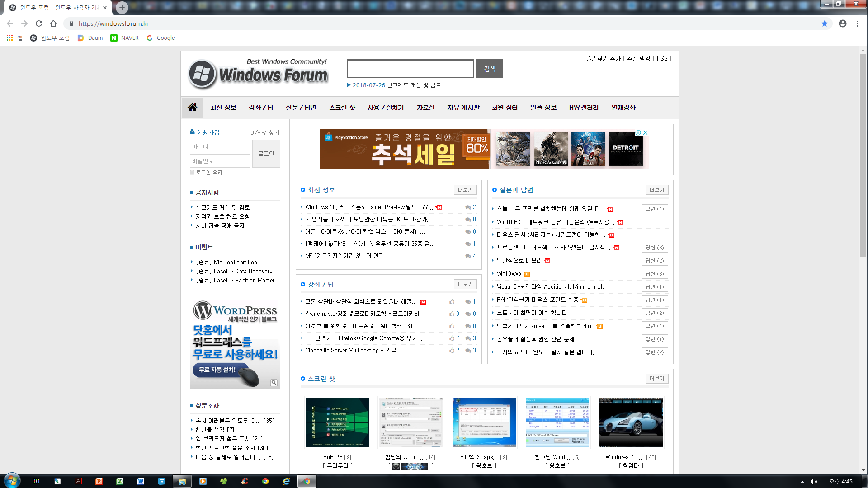Click the bookmark star in the address bar
Viewport: 868px width, 488px height.
click(x=825, y=23)
